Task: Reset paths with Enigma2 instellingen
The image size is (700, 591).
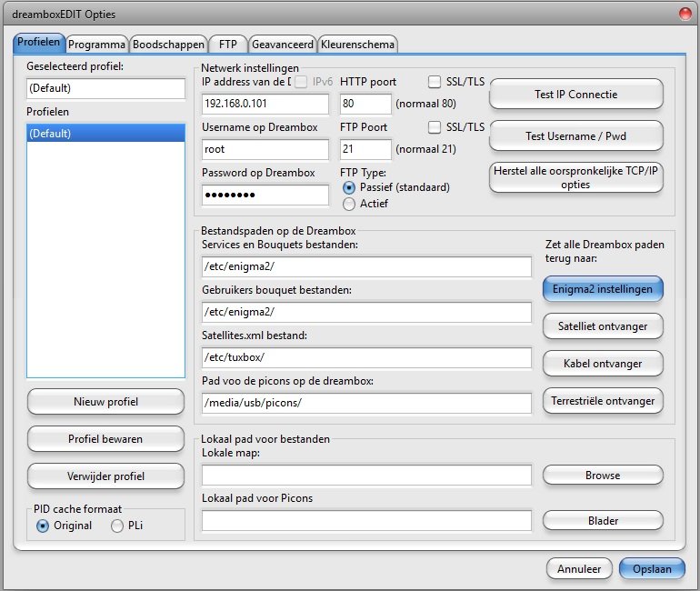Action: click(603, 289)
